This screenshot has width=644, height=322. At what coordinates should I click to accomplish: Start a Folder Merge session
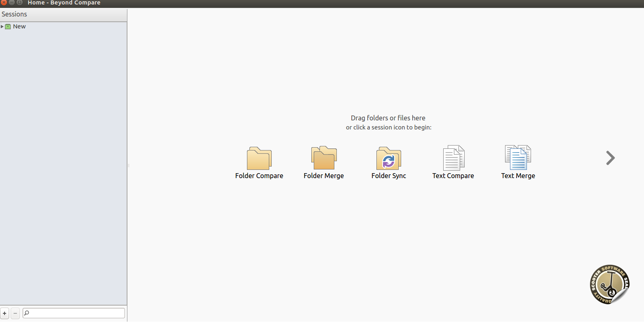(324, 163)
